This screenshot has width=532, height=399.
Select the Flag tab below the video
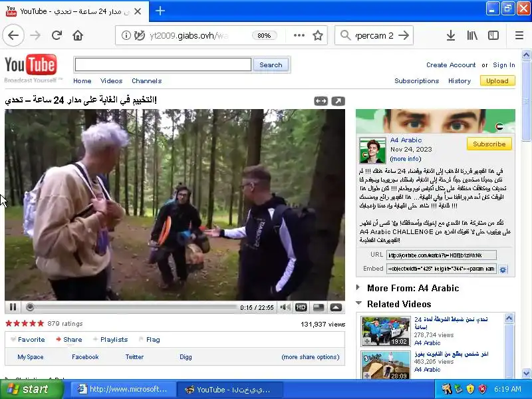click(x=150, y=339)
